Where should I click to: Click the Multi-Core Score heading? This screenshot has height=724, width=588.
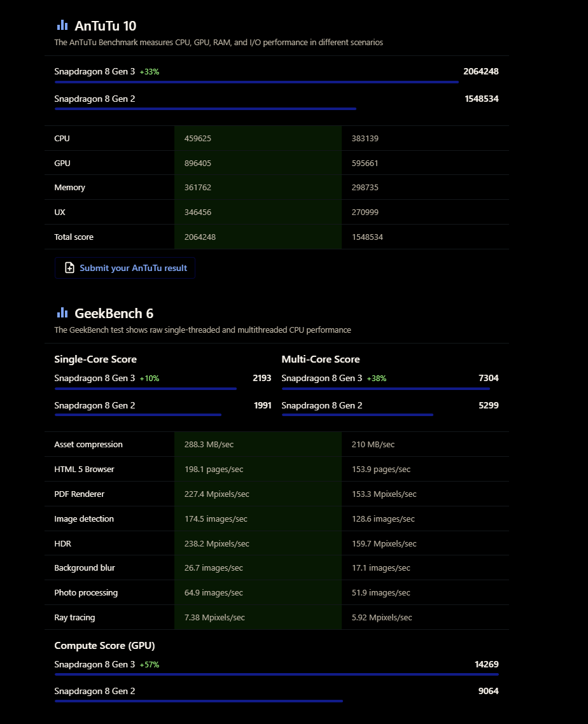pos(321,359)
